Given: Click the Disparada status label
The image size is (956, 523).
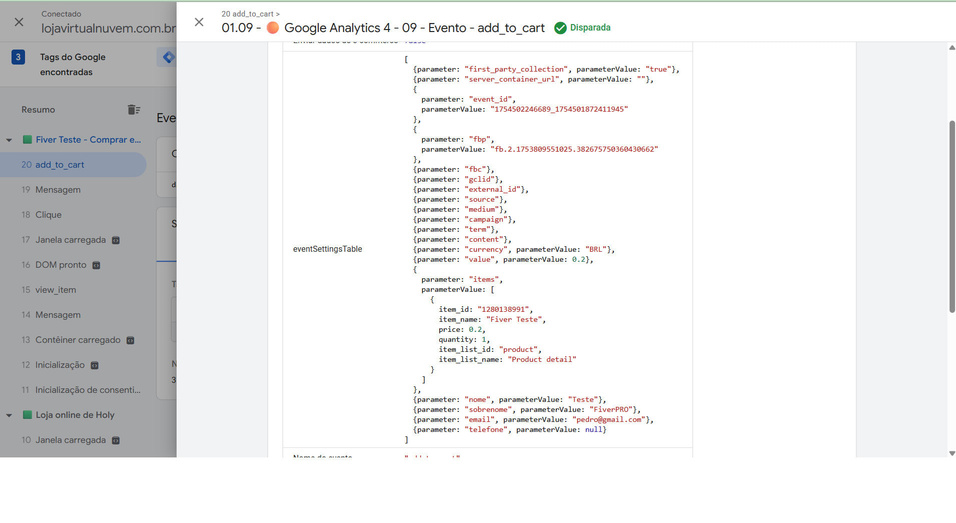Looking at the screenshot, I should pos(590,27).
